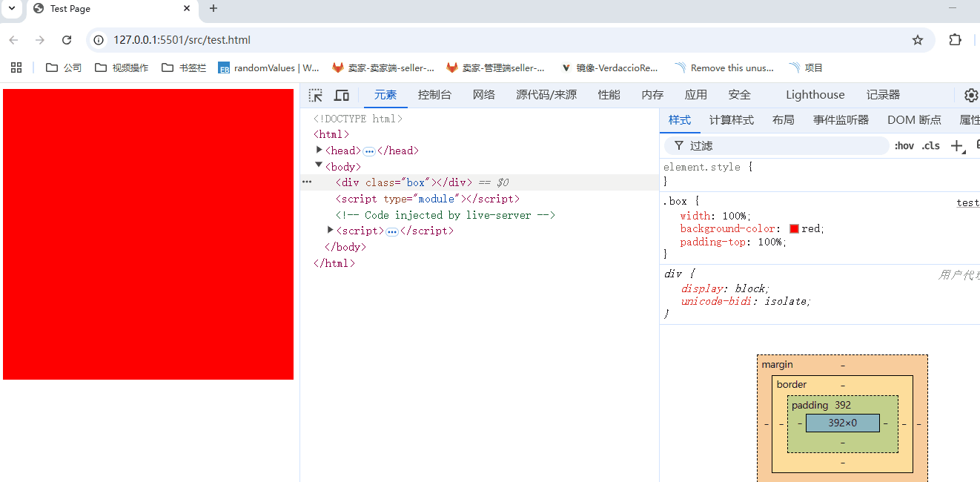Open a new browser tab
The image size is (980, 482).
pyautogui.click(x=213, y=8)
